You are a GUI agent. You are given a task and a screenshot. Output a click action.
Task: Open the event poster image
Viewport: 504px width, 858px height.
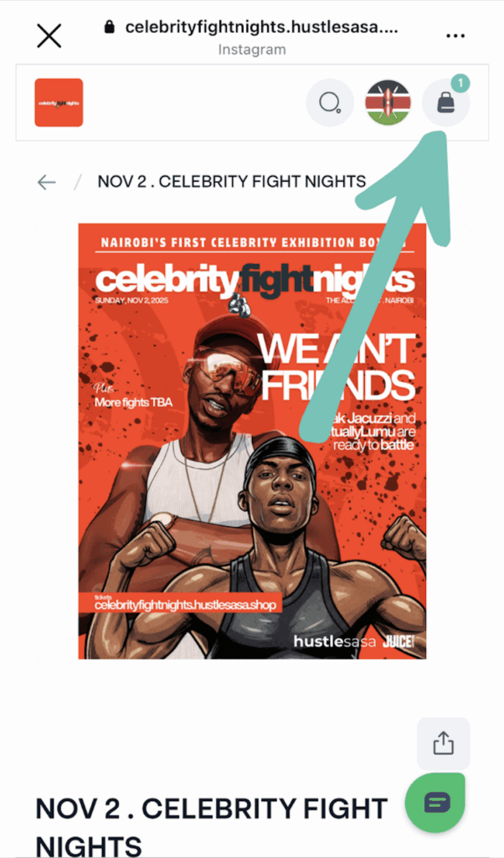click(x=252, y=441)
